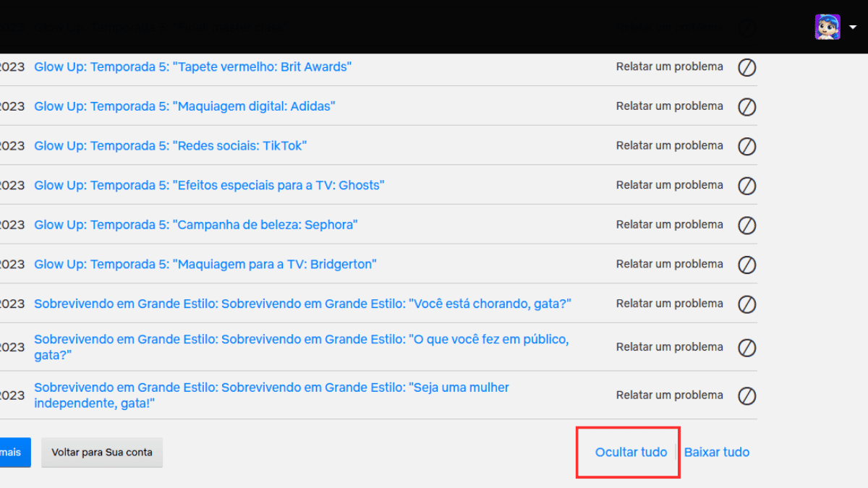Screen dimensions: 868x488
Task: Hide "Maquiagem digital: Adidas" with the circle-slash icon
Action: click(x=747, y=107)
